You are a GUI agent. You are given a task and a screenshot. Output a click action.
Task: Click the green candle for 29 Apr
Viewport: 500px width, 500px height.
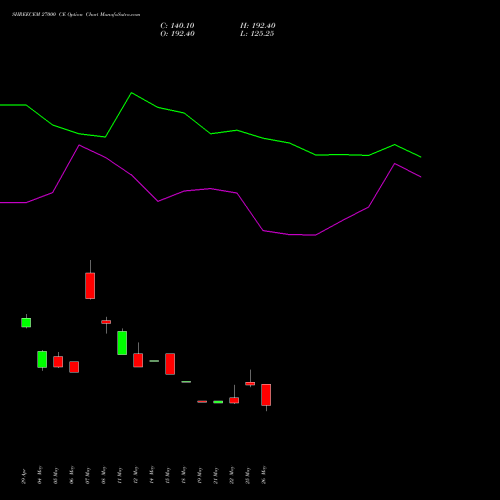pos(26,322)
